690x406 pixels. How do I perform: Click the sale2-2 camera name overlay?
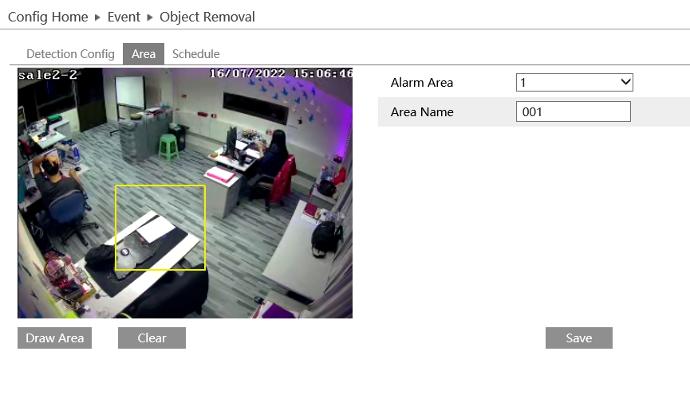coord(48,74)
